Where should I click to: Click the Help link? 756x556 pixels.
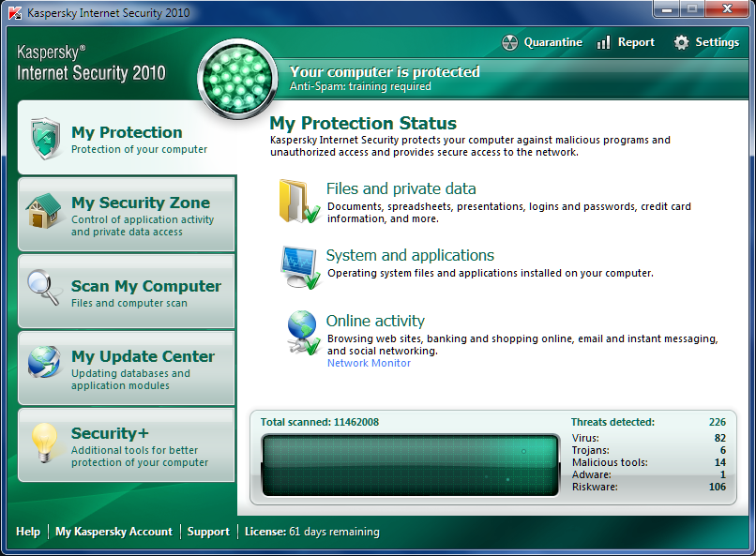(28, 532)
